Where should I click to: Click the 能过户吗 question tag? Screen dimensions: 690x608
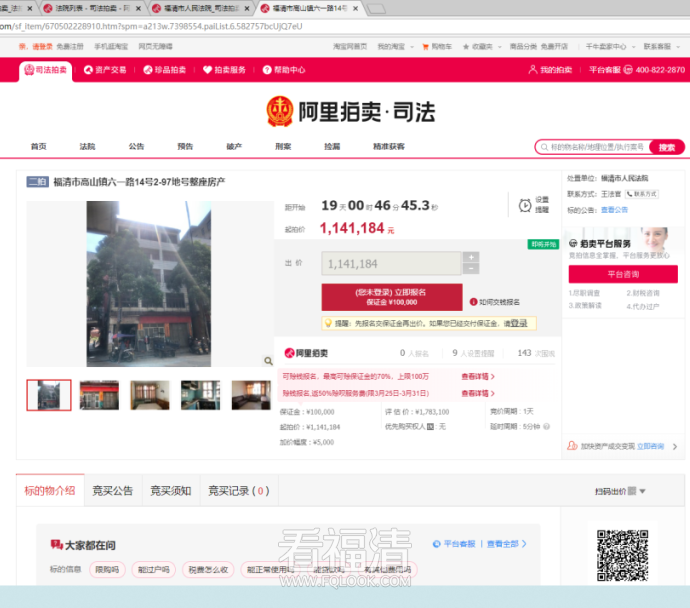click(154, 570)
